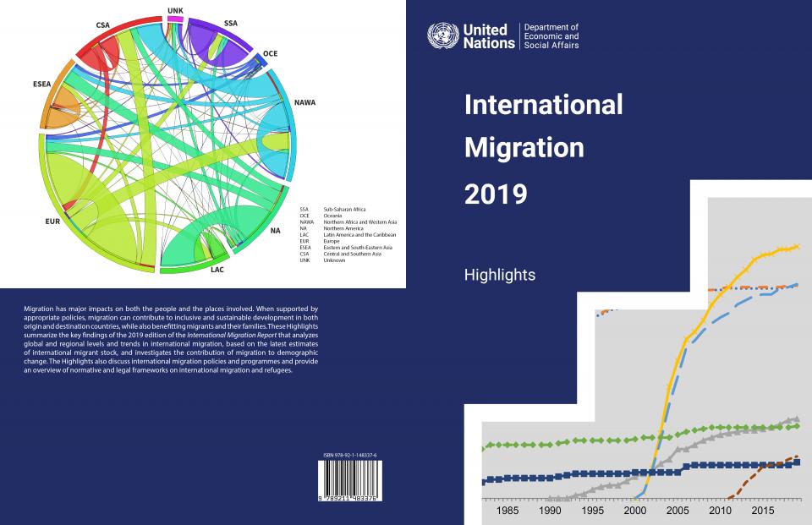Viewport: 812px width, 525px height.
Task: Click "Eastern and South-Eastern Asia" legend entry
Action: [x=358, y=248]
